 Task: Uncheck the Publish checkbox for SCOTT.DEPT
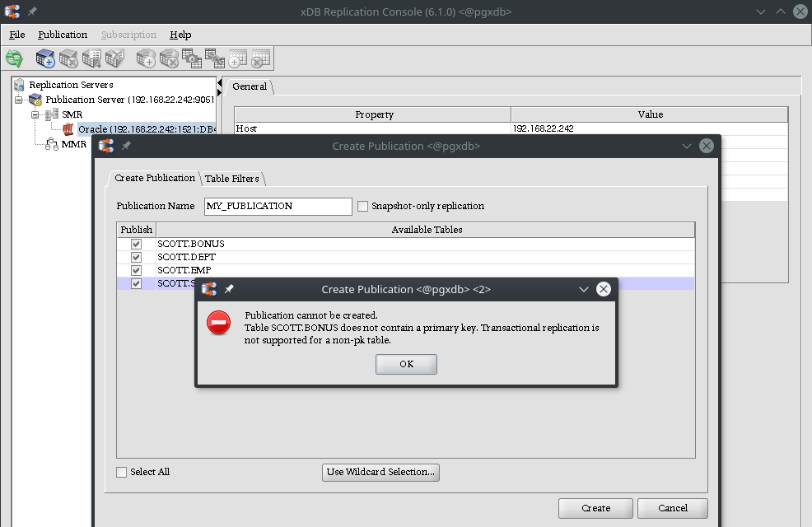coord(136,257)
